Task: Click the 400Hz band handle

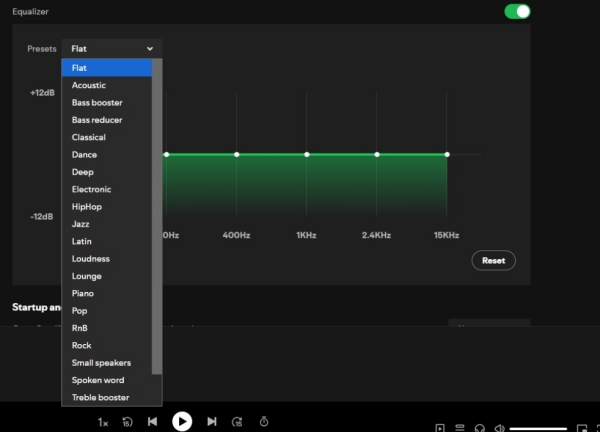Action: (x=236, y=155)
